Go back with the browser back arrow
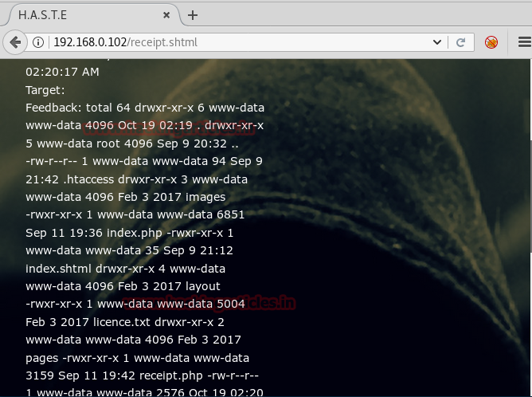Viewport: 532px width, 397px height. click(x=15, y=42)
